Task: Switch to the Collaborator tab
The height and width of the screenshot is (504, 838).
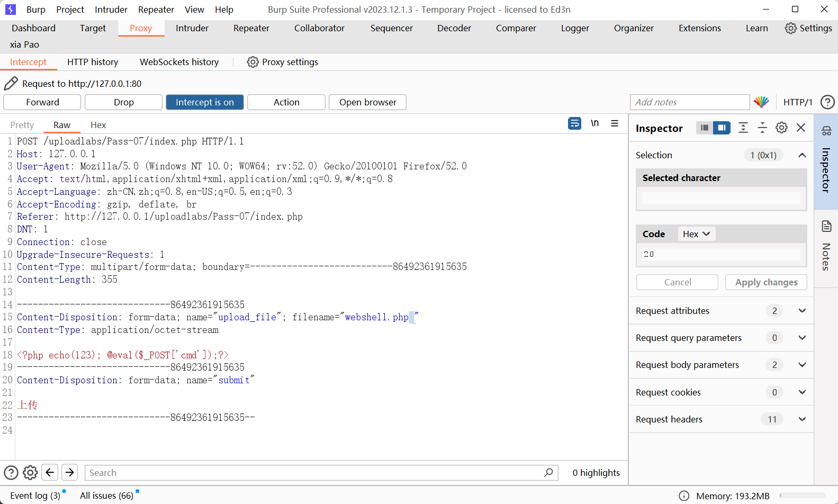Action: (319, 28)
